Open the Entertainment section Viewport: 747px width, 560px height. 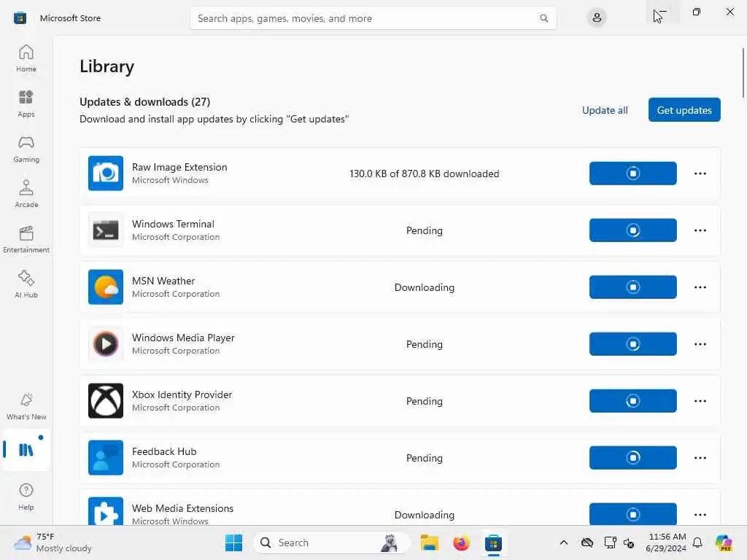point(26,239)
